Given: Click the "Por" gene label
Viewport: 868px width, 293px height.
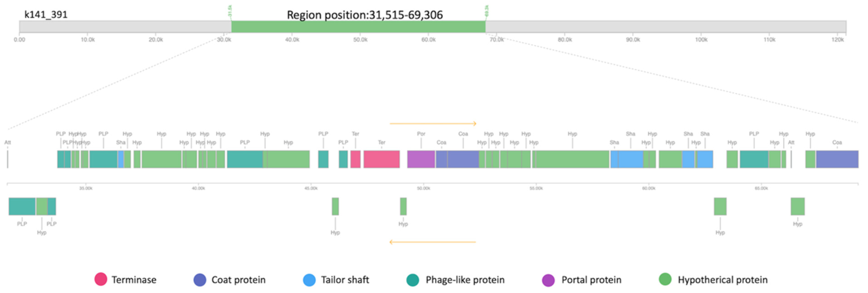Looking at the screenshot, I should point(421,134).
